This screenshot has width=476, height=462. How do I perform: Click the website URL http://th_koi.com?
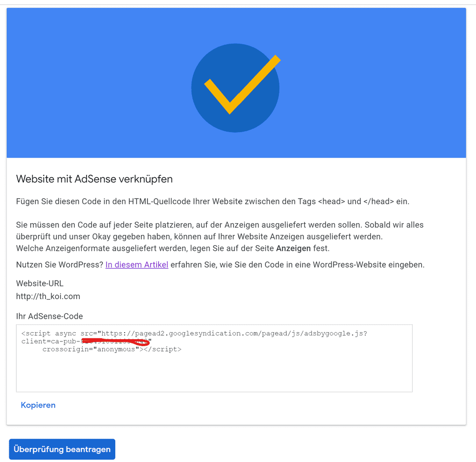click(48, 296)
